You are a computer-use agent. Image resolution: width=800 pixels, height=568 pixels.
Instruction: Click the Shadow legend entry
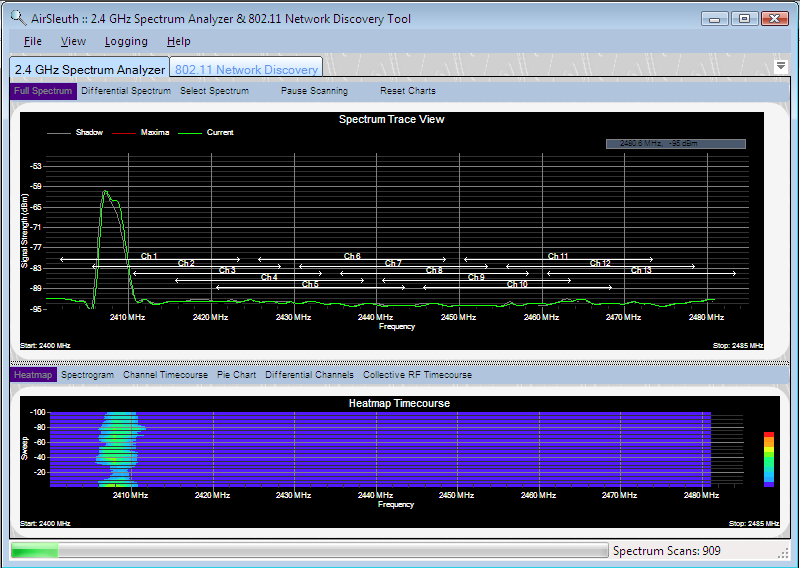75,132
